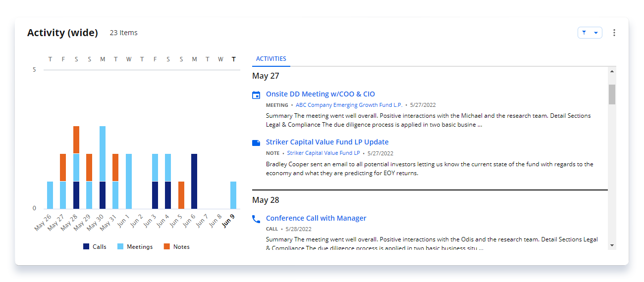Click ABC Company Emerging Growth Fund L.P. link
Viewport: 644px width, 282px height.
coord(348,105)
